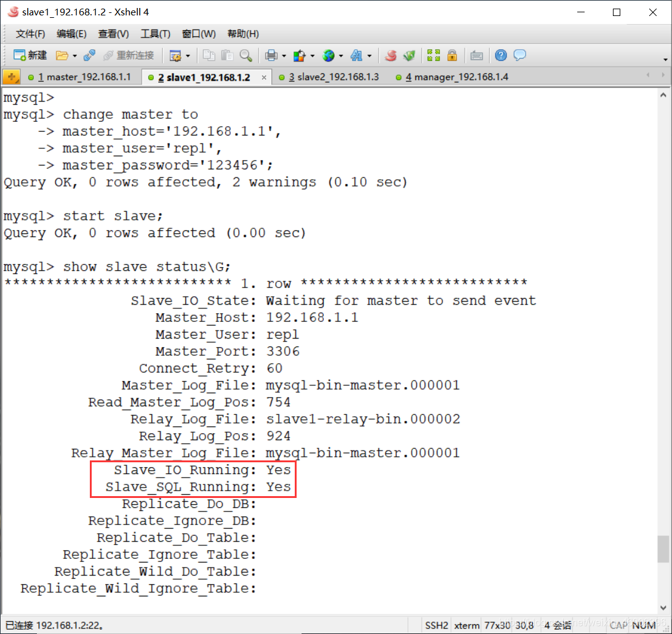Click the terminal scrollbar down arrow
This screenshot has height=634, width=672.
tap(663, 608)
